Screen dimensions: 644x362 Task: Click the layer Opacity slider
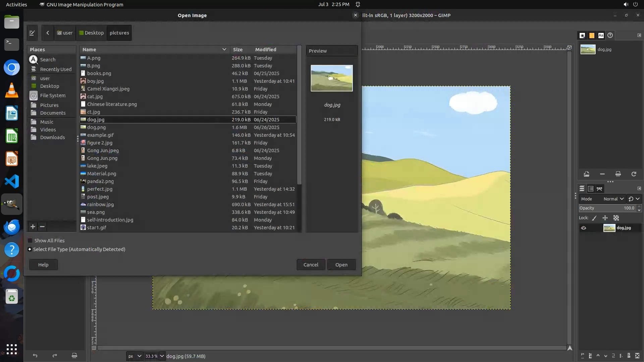pos(607,208)
